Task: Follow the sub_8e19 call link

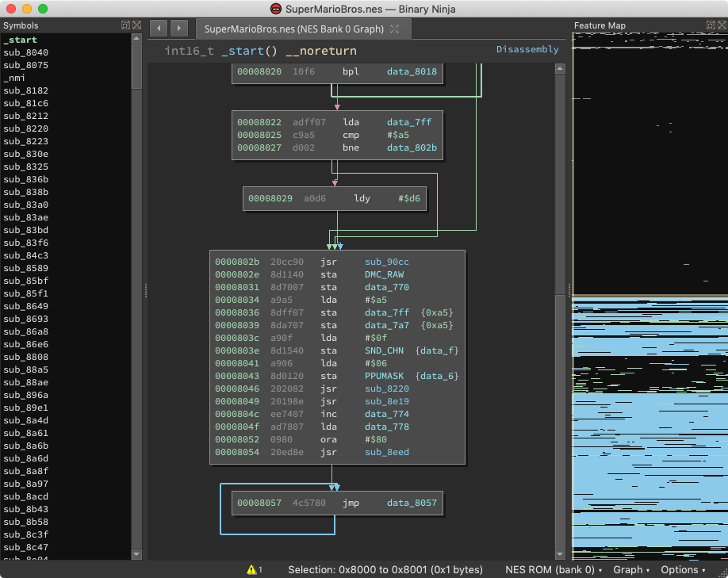Action: (x=387, y=401)
